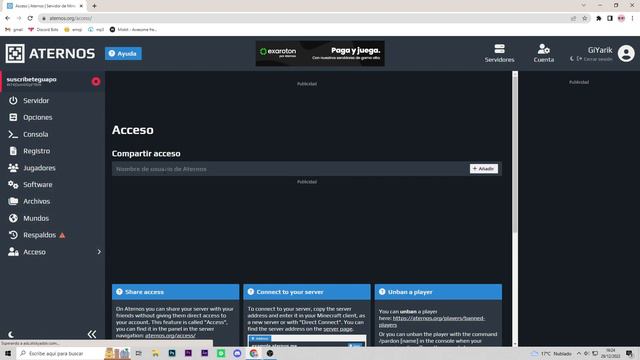The height and width of the screenshot is (360, 640).
Task: Click the browser back arrow
Action: [x=7, y=18]
